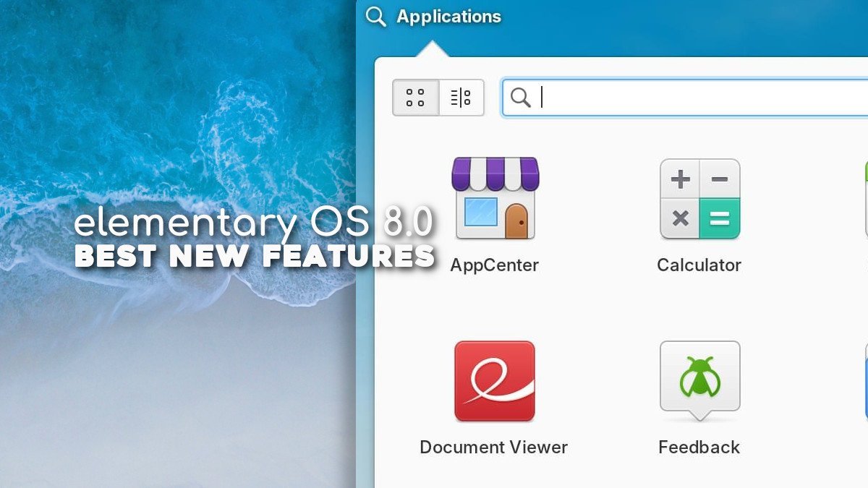Click the "Best New Features" subtitle

[255, 256]
